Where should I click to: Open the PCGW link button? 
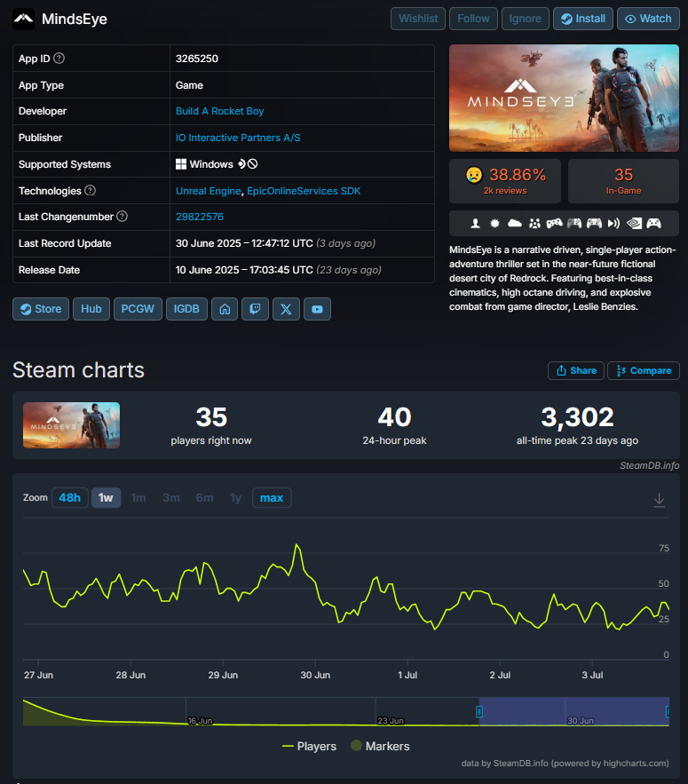138,309
